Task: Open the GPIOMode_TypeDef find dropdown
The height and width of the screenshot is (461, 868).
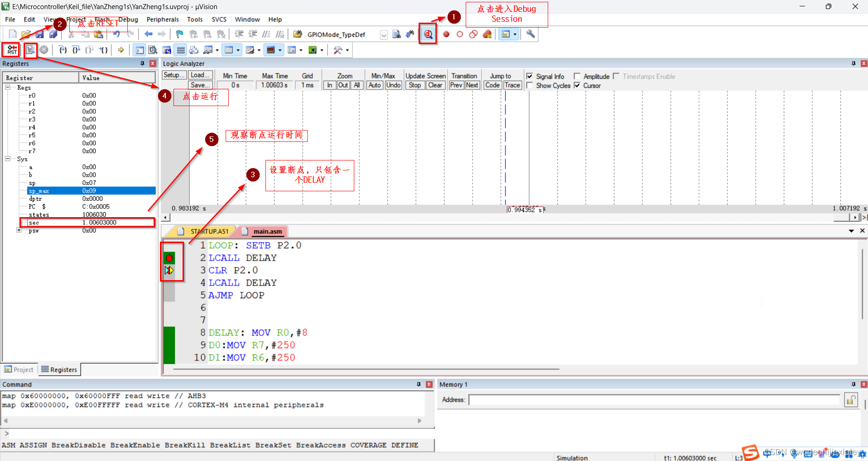Action: [x=384, y=35]
